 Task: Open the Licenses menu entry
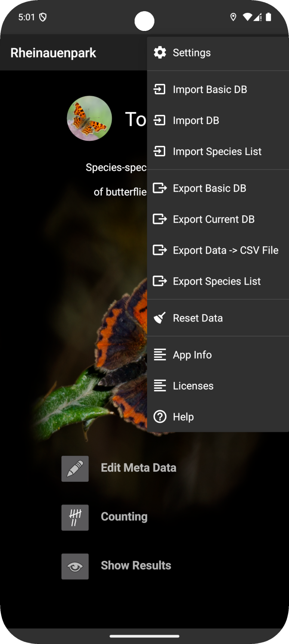coord(193,386)
